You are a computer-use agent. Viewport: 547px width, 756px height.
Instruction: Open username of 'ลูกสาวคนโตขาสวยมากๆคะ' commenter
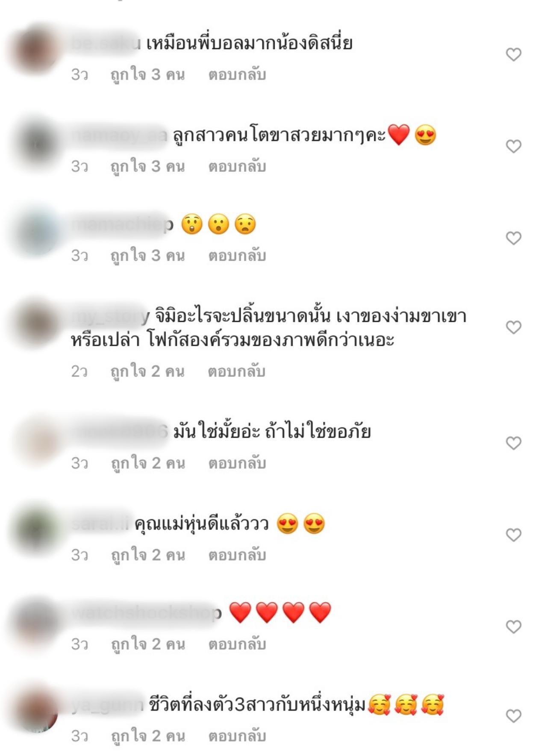pyautogui.click(x=120, y=135)
